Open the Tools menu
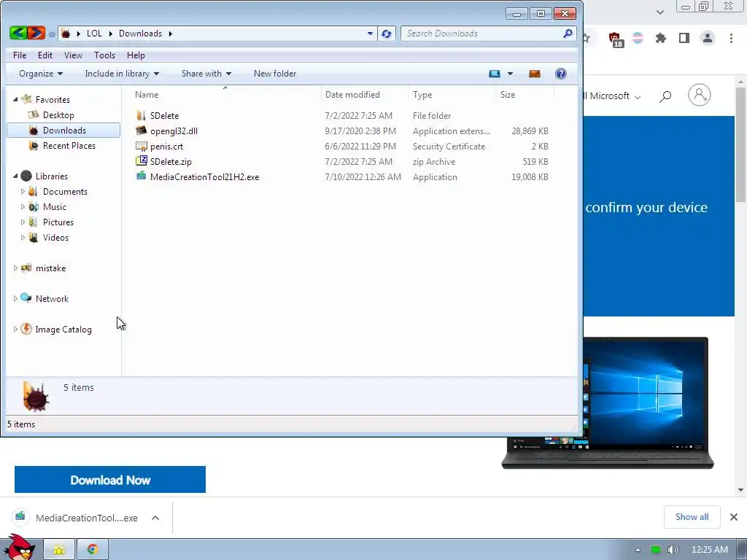The height and width of the screenshot is (560, 747). click(104, 55)
